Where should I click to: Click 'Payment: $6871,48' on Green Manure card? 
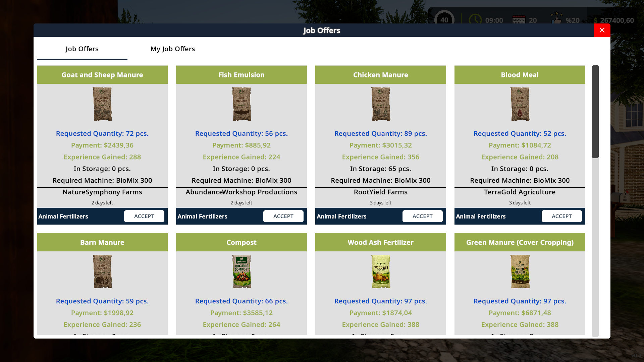[x=520, y=313]
